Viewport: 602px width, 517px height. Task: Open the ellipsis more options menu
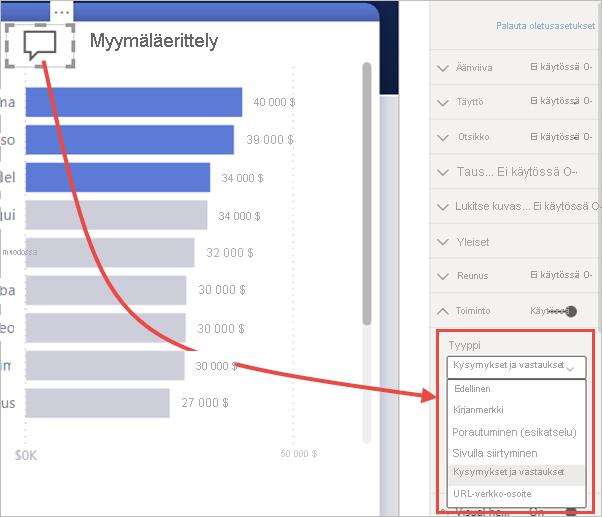pyautogui.click(x=61, y=12)
